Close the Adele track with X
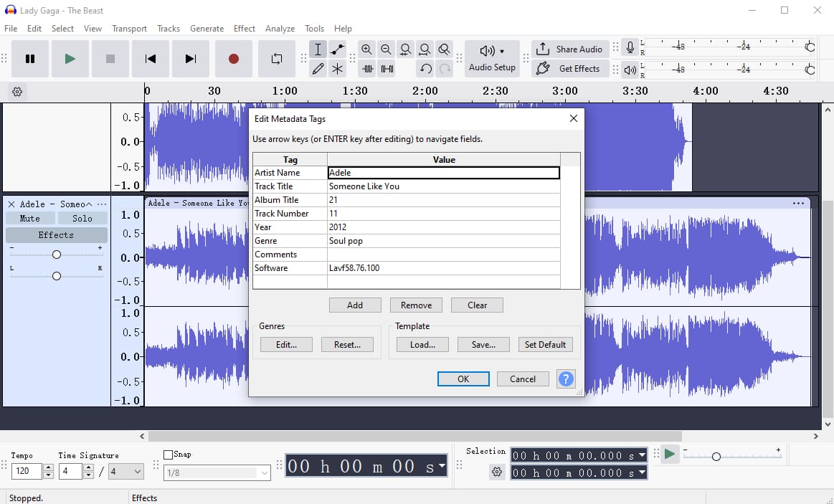The image size is (834, 504). pyautogui.click(x=11, y=204)
